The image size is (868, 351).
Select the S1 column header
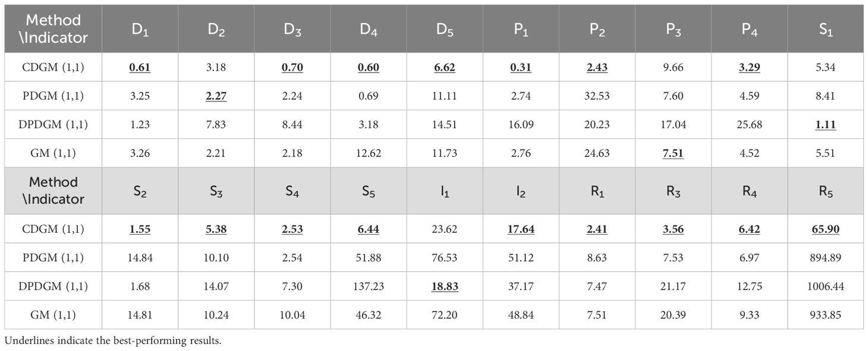pos(825,30)
